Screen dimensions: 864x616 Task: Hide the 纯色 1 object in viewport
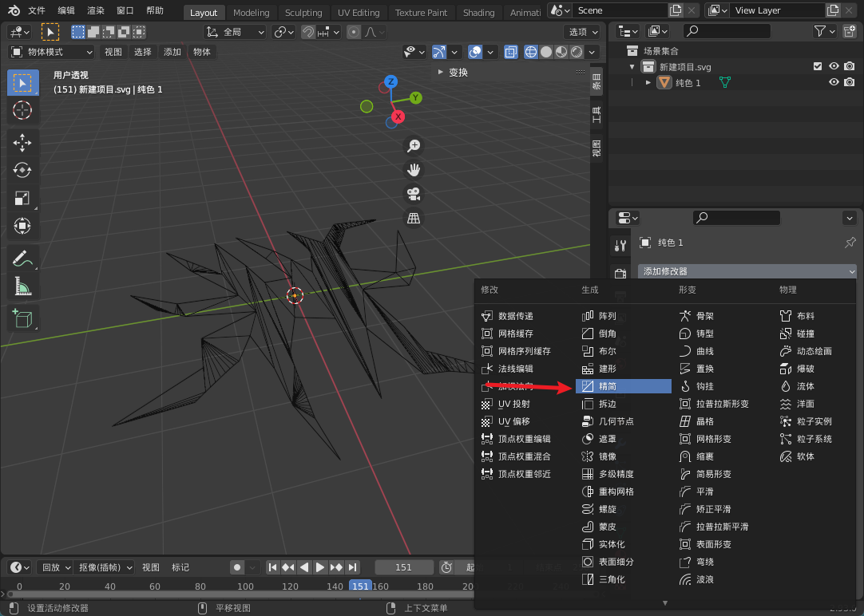click(834, 82)
